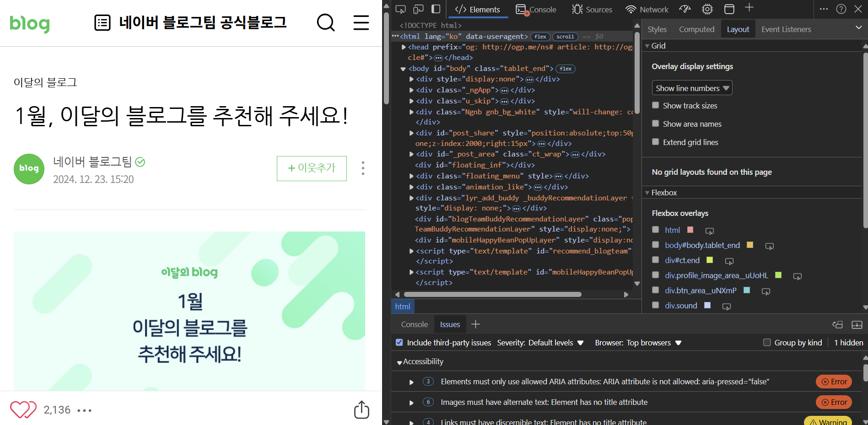Open Event Listeners pane tab
This screenshot has height=425, width=868.
pos(786,29)
